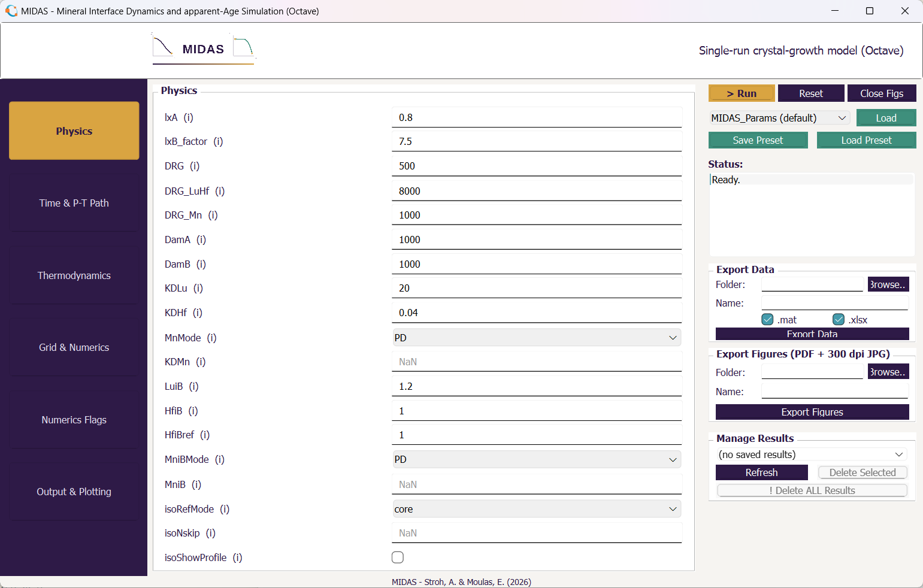923x588 pixels.
Task: Refresh the saved results list
Action: (x=761, y=472)
